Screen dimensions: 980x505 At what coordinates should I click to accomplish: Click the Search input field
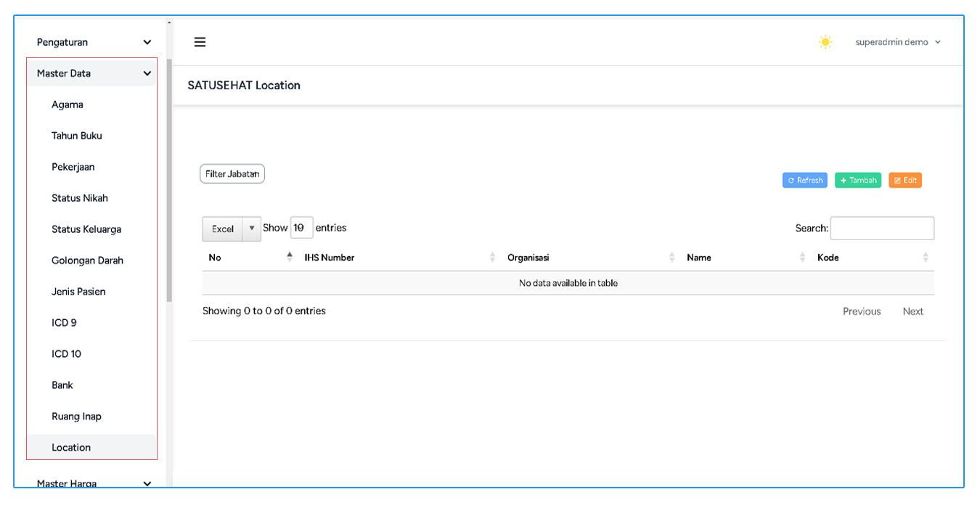point(882,228)
